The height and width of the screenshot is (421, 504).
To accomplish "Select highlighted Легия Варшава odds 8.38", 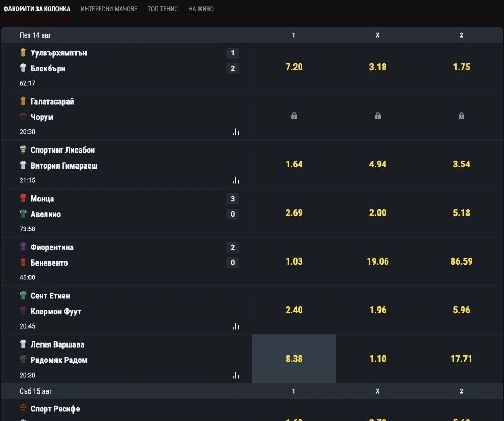I will (294, 359).
